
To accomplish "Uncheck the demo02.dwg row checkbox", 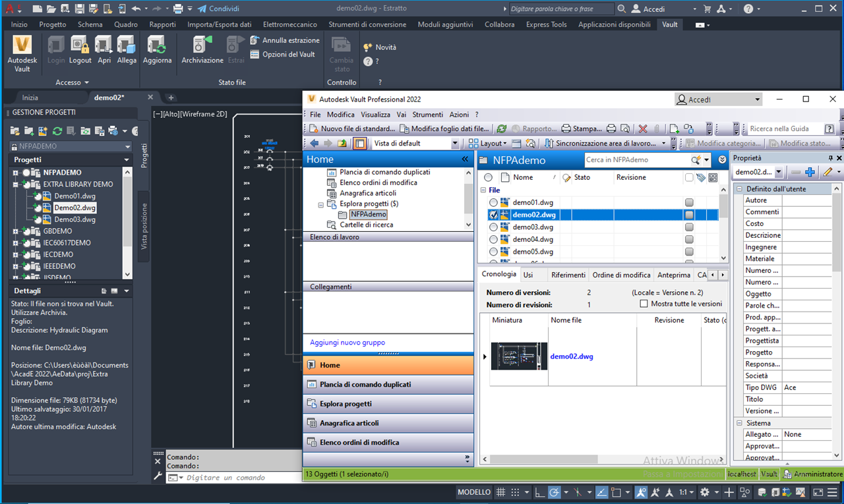I will [x=493, y=215].
